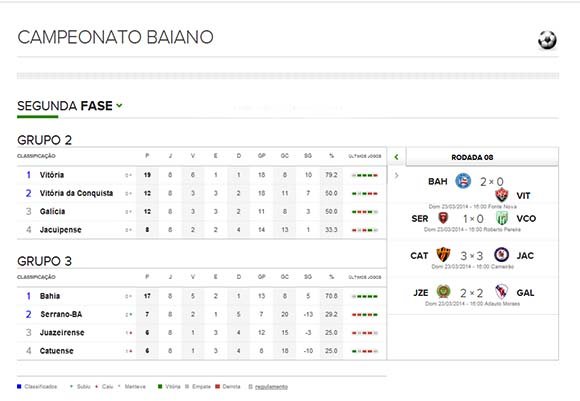Click the Classificados blue legend swatch
This screenshot has width=580, height=401.
tap(19, 387)
